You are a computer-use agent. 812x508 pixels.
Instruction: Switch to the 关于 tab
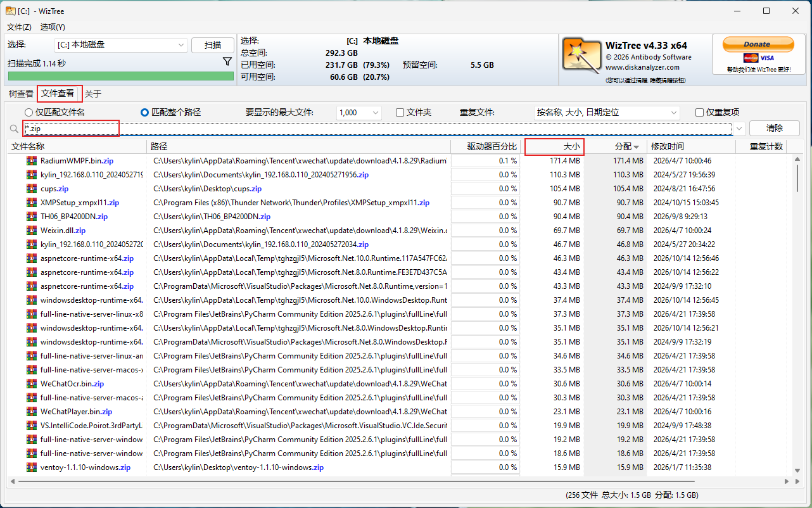(93, 94)
